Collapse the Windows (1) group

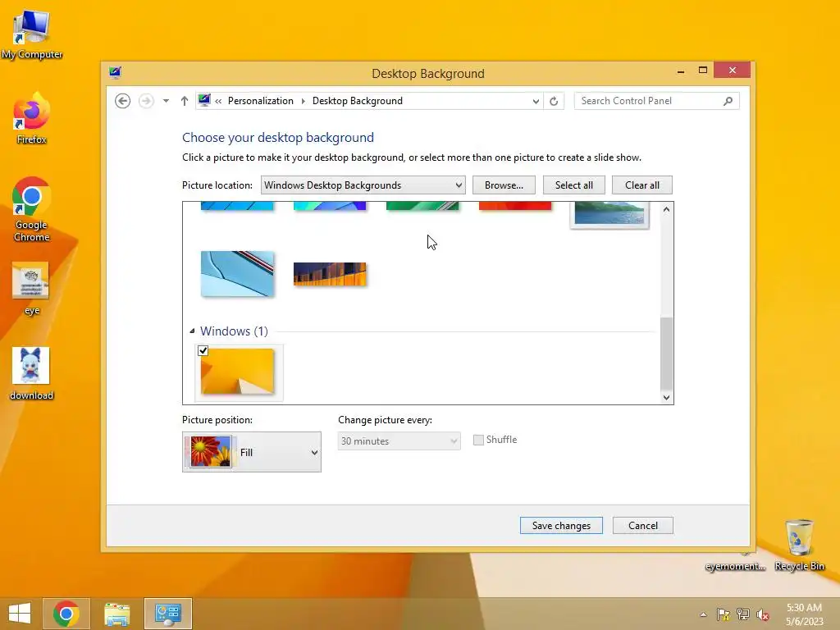coord(192,331)
